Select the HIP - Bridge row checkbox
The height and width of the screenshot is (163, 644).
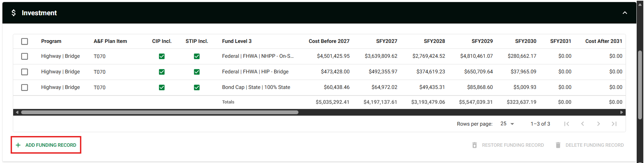[25, 72]
